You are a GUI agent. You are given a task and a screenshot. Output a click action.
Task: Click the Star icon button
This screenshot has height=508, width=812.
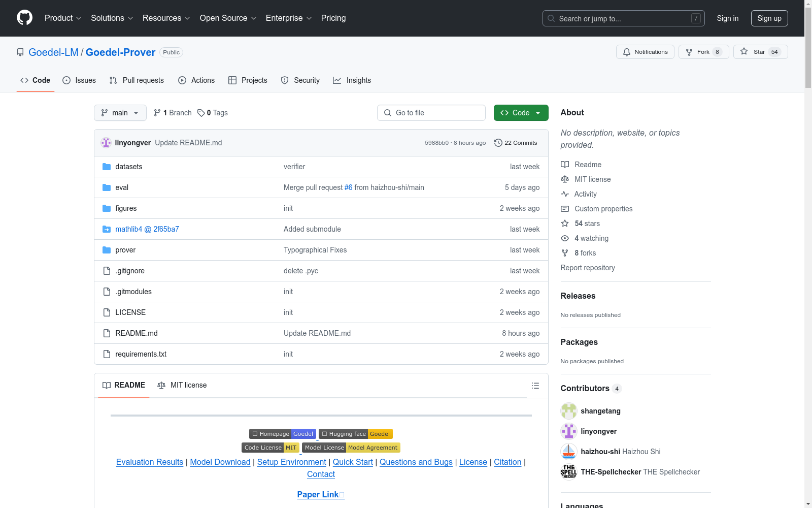pyautogui.click(x=744, y=52)
